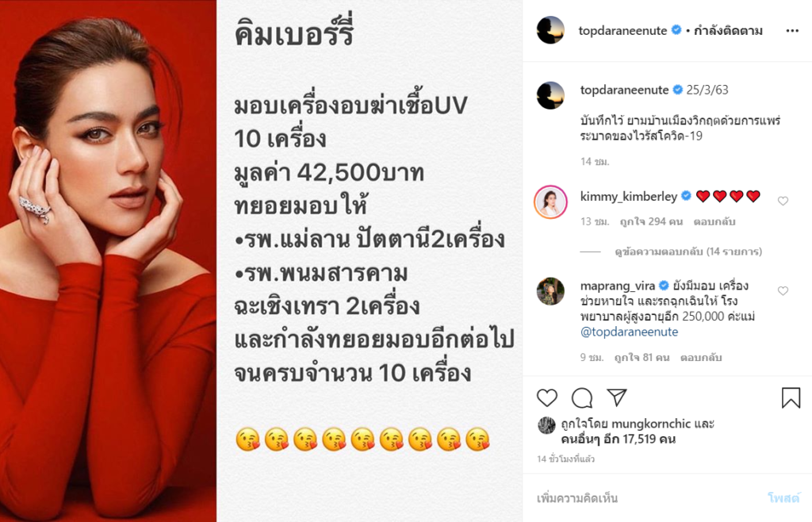Open the topdaraneenute profile picture in header
The height and width of the screenshot is (522, 812).
tap(550, 30)
